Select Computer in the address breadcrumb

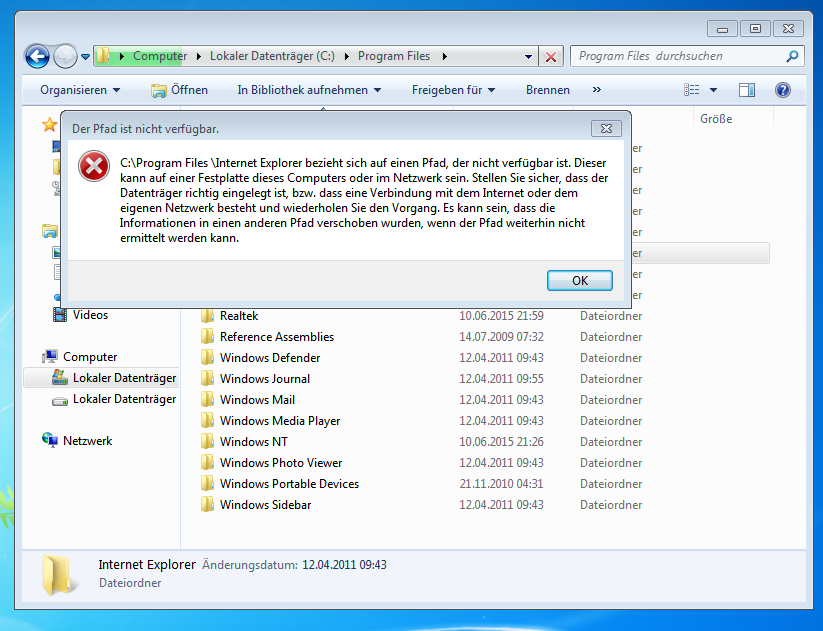click(160, 56)
